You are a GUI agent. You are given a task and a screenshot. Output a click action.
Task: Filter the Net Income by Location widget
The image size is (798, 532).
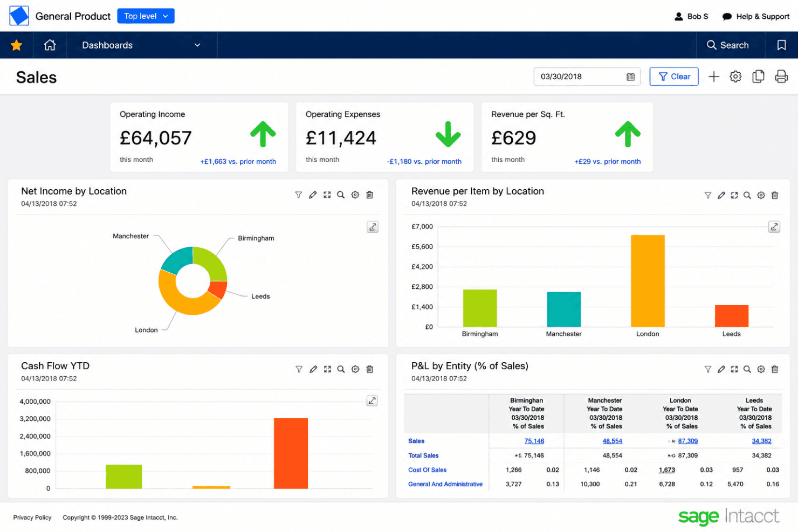(x=298, y=195)
